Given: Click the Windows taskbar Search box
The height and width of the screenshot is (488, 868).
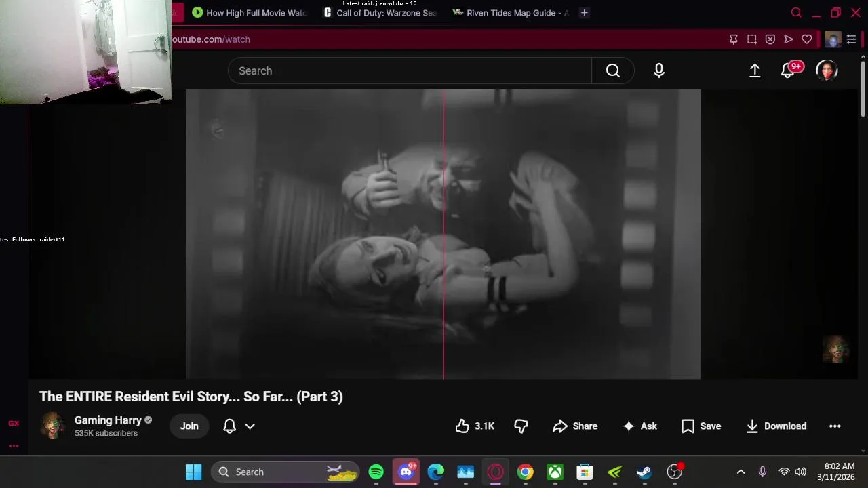Looking at the screenshot, I should [x=285, y=472].
